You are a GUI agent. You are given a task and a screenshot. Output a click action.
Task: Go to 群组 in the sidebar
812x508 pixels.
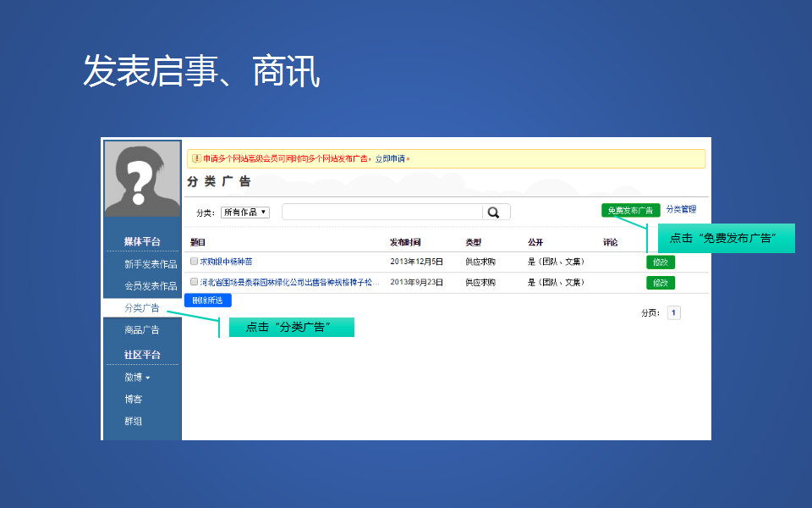tap(133, 421)
